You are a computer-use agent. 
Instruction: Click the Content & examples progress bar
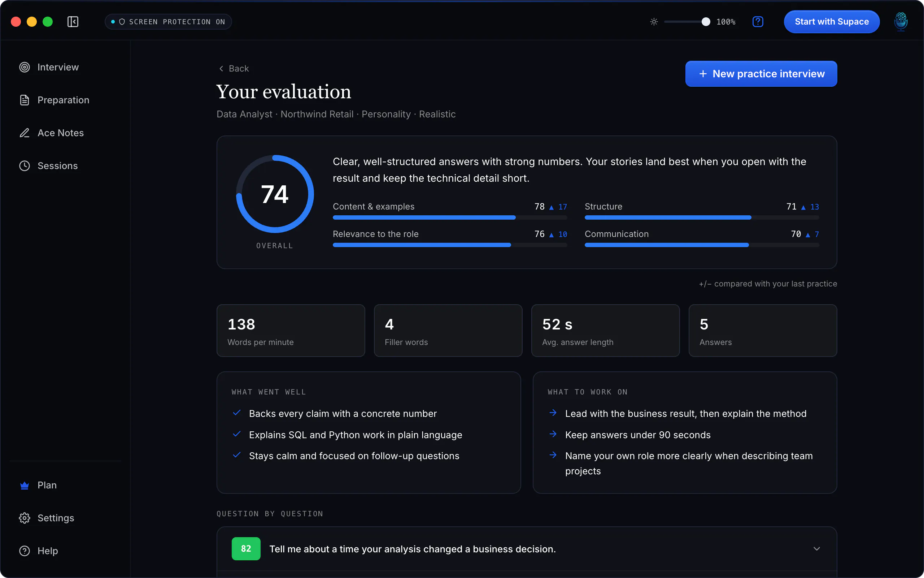click(x=450, y=217)
